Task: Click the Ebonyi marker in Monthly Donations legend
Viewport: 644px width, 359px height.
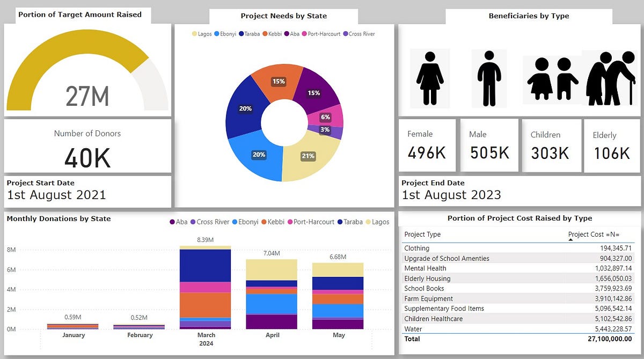Action: click(x=235, y=222)
